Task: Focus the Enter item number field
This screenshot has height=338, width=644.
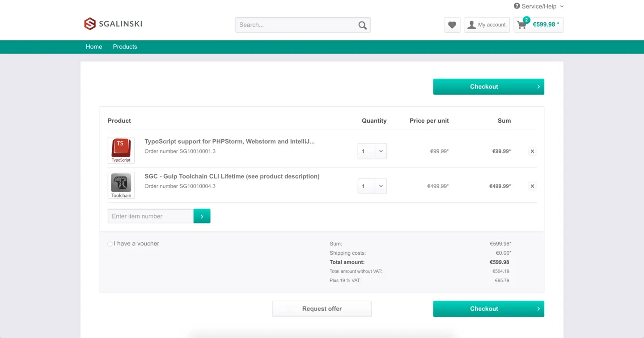Action: pyautogui.click(x=151, y=216)
